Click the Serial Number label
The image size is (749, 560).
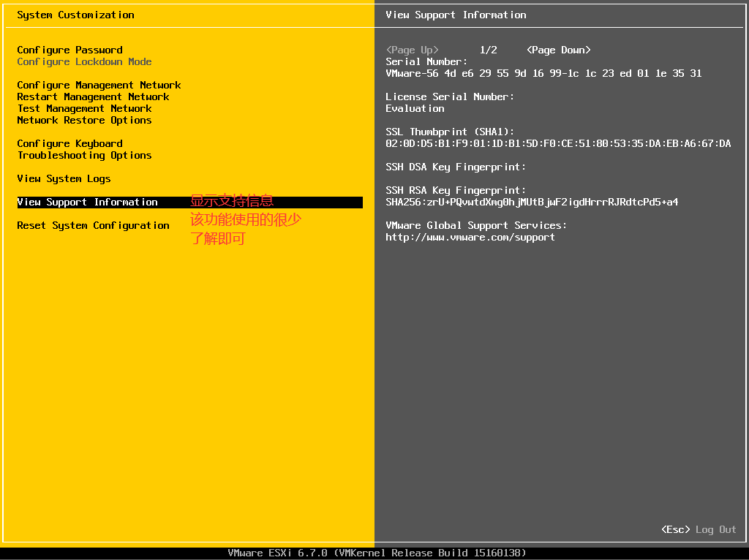click(x=426, y=62)
